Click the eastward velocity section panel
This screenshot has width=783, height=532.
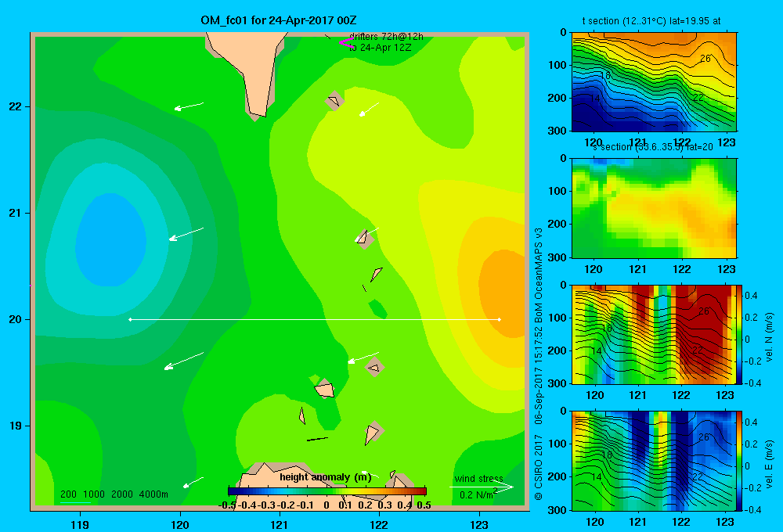point(654,461)
